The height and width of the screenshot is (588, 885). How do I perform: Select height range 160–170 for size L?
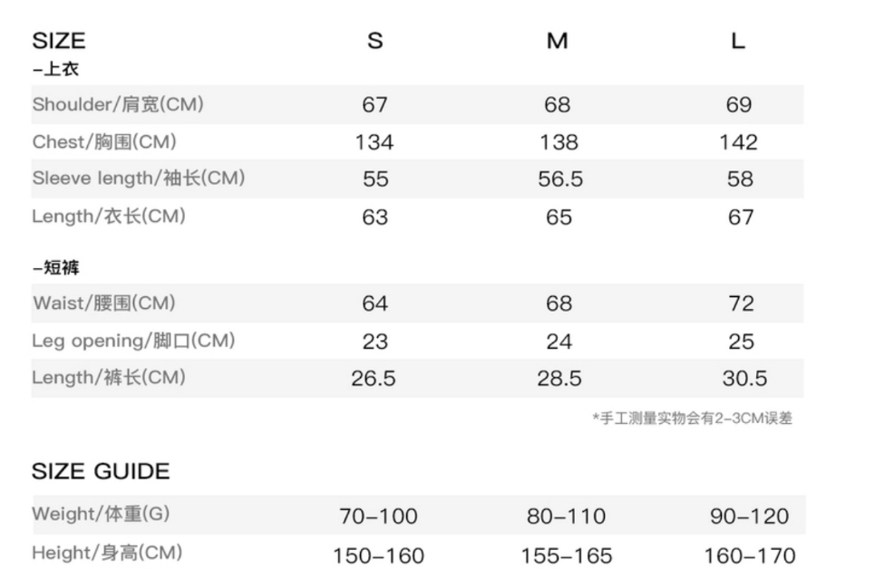click(749, 555)
